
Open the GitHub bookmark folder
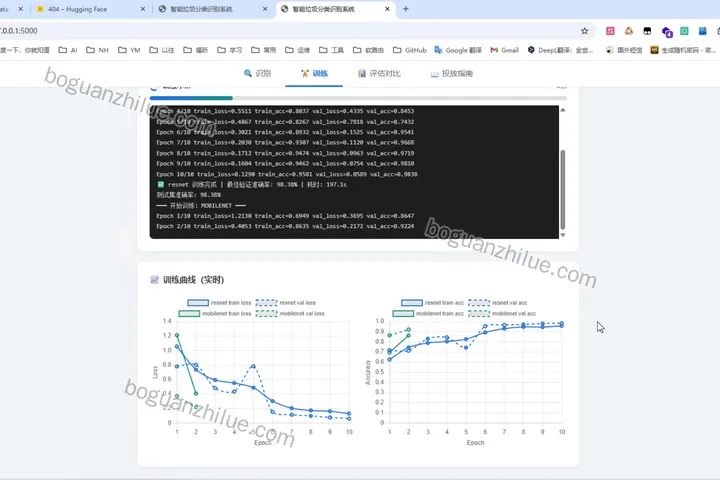pyautogui.click(x=410, y=50)
